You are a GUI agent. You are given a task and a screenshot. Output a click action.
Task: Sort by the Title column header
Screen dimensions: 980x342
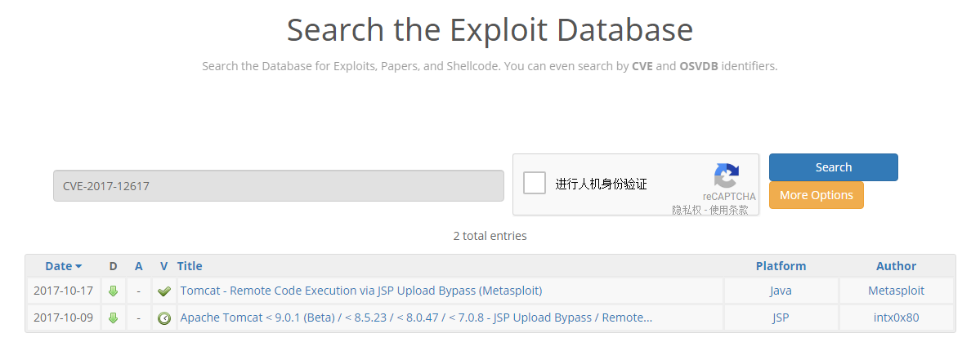click(190, 266)
